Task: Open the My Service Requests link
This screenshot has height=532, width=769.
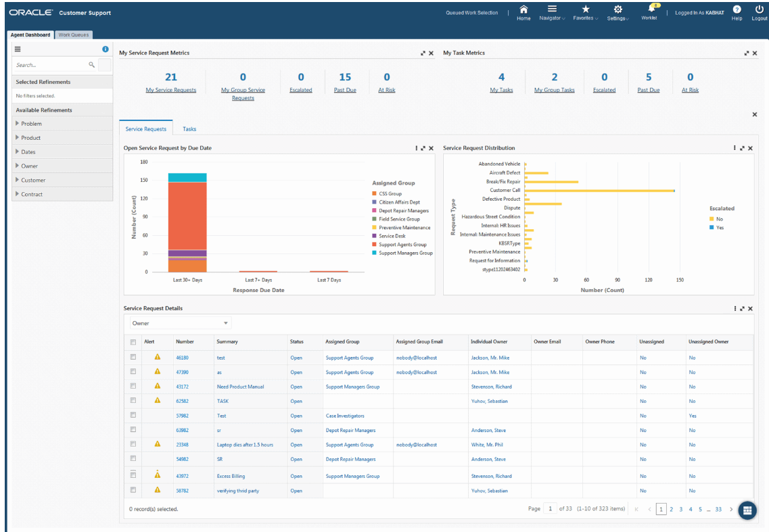Action: 170,89
